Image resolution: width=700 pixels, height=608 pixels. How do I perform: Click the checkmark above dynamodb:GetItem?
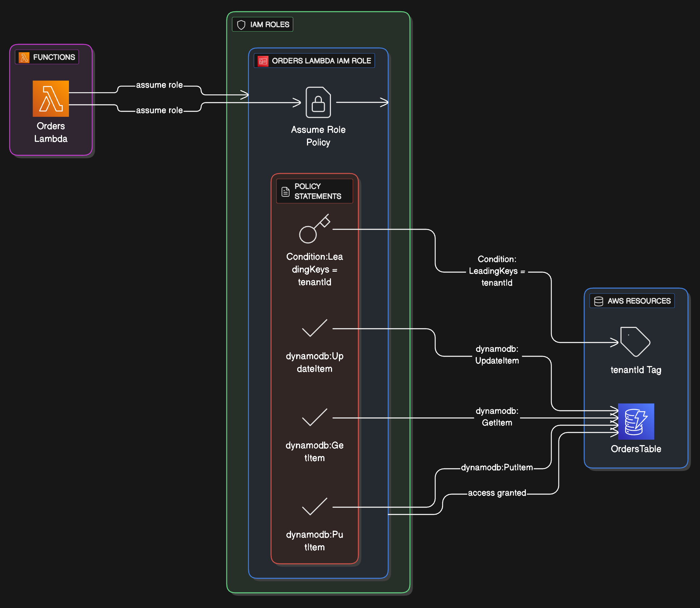pos(314,417)
